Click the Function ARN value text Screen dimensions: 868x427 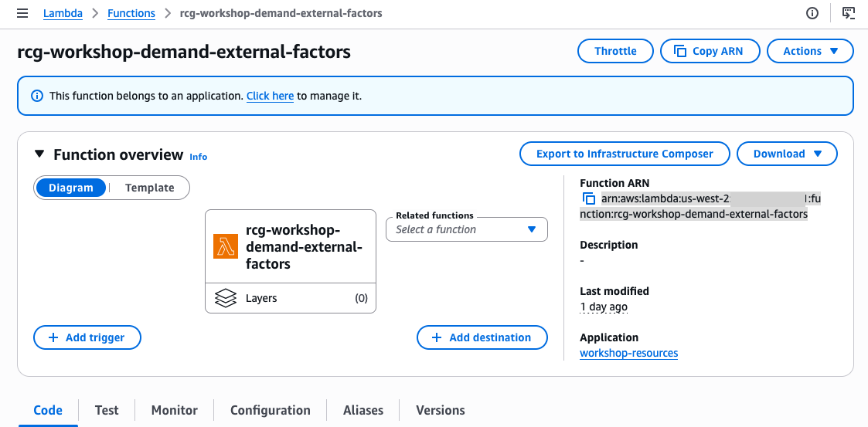(x=700, y=206)
